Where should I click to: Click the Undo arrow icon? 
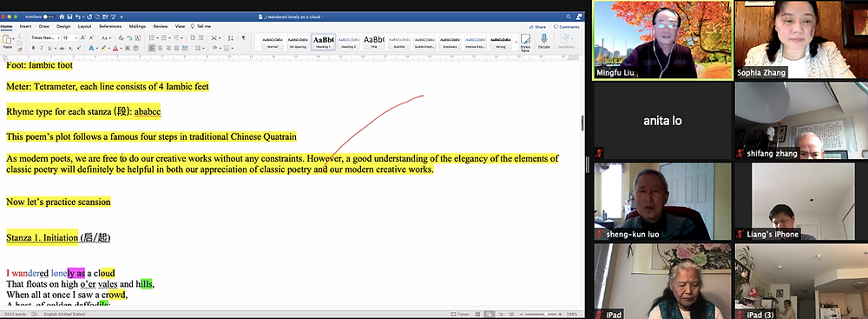[78, 17]
